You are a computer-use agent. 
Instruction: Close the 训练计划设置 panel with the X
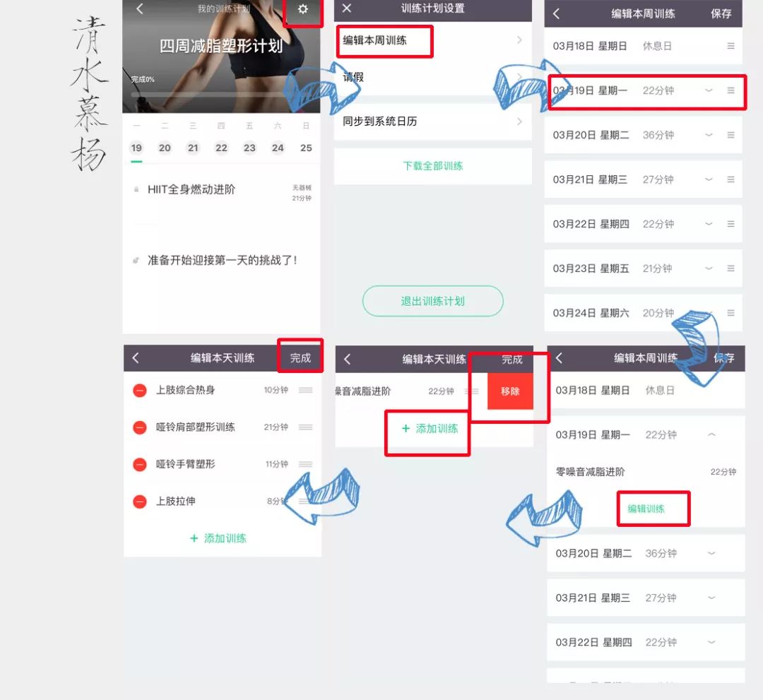(346, 9)
